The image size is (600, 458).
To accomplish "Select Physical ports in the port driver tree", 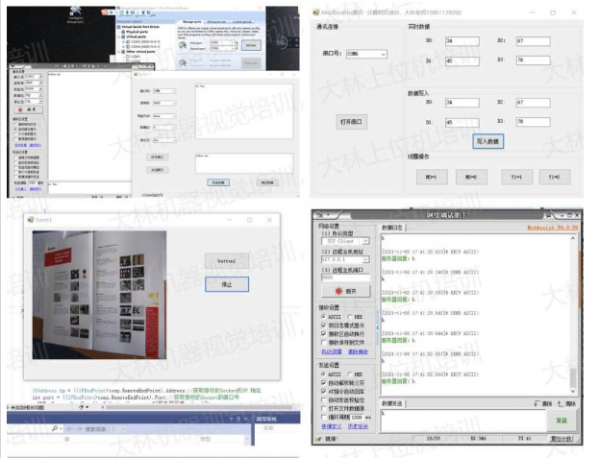I will (x=138, y=32).
